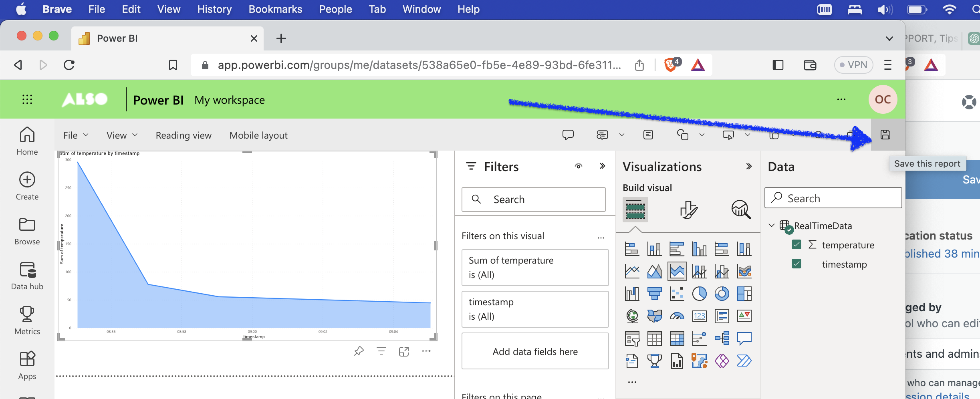Image resolution: width=980 pixels, height=399 pixels.
Task: Uncheck the temperature field checkbox
Action: (797, 244)
